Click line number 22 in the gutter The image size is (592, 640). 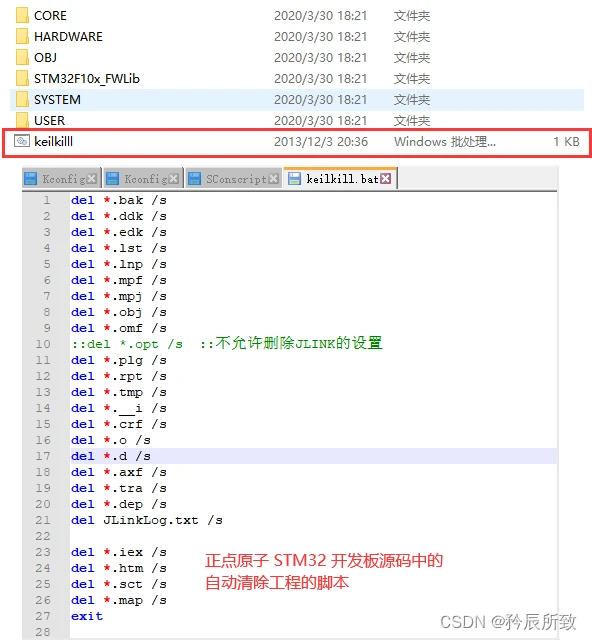point(43,536)
